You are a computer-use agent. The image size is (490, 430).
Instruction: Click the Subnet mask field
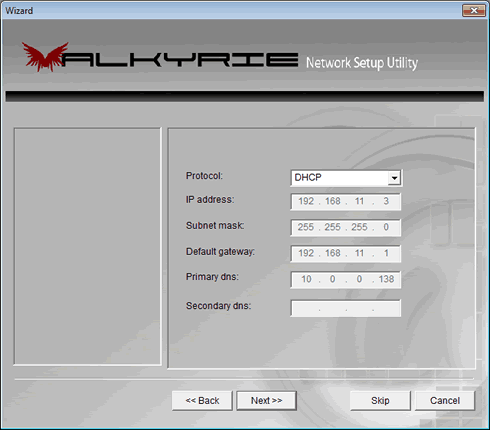click(345, 227)
